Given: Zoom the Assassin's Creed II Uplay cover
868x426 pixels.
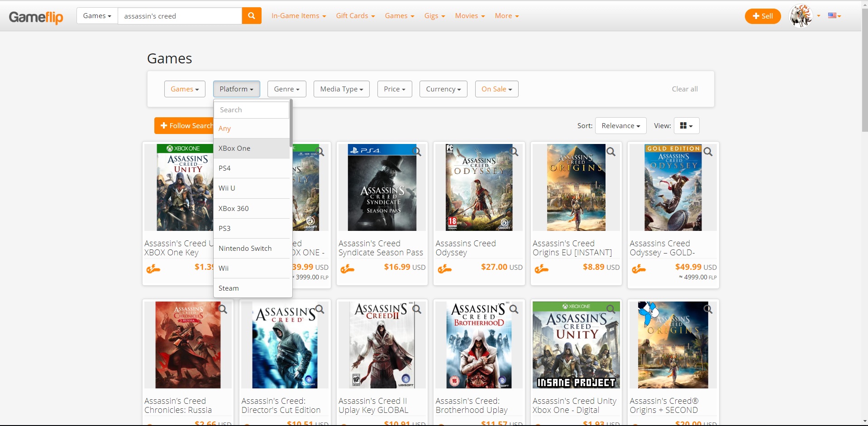Looking at the screenshot, I should [x=417, y=309].
